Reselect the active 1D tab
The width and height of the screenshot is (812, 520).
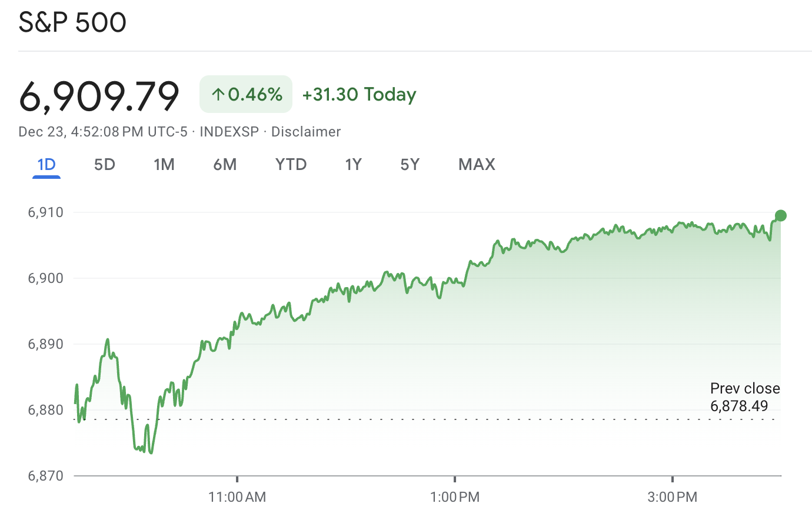point(46,165)
